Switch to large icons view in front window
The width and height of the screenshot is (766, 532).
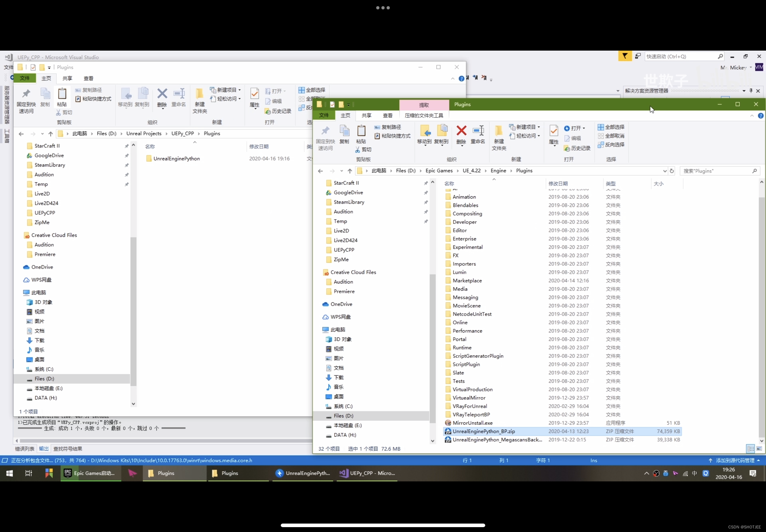coord(759,449)
